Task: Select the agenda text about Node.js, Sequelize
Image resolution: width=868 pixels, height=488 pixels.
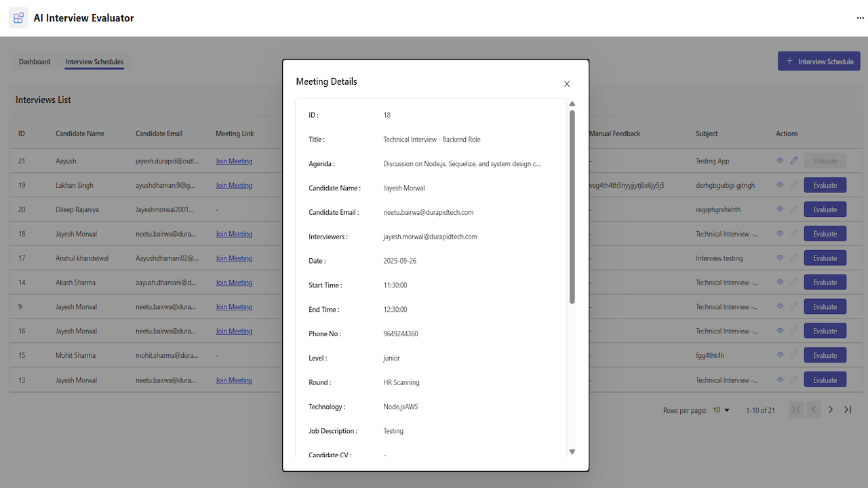Action: pos(462,164)
